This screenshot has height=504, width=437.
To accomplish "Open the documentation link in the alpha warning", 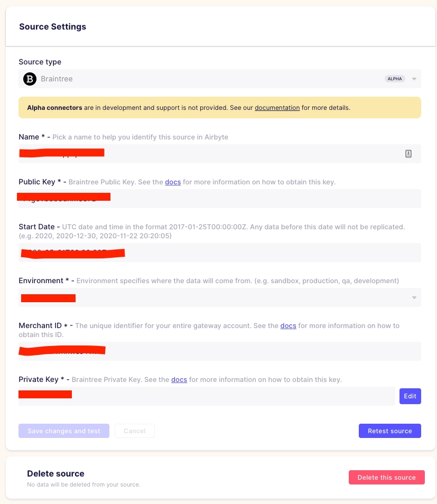I will 277,107.
